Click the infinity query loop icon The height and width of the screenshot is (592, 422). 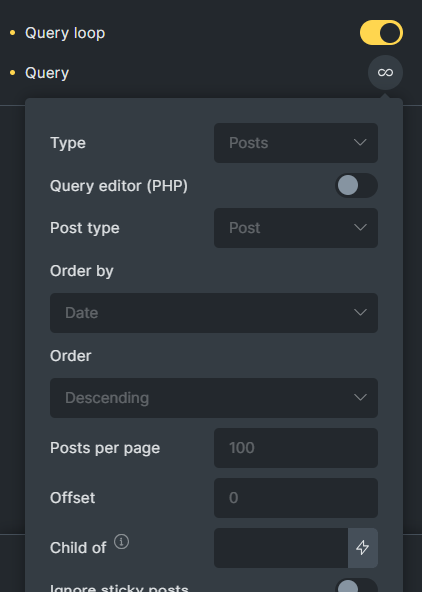(385, 72)
